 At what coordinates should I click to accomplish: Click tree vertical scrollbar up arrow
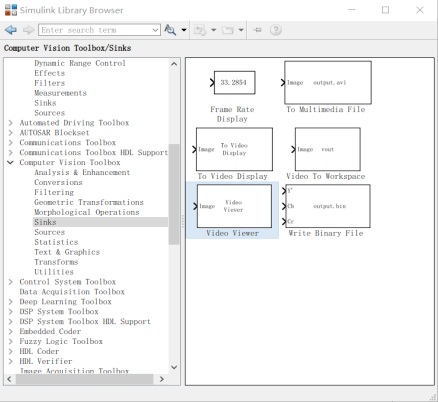(x=174, y=64)
